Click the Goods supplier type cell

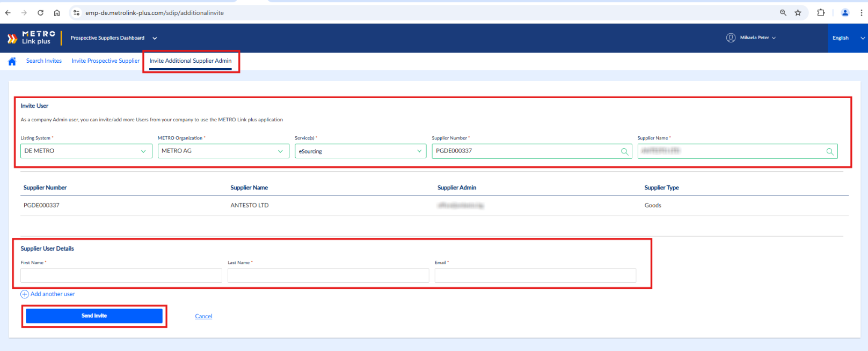653,206
